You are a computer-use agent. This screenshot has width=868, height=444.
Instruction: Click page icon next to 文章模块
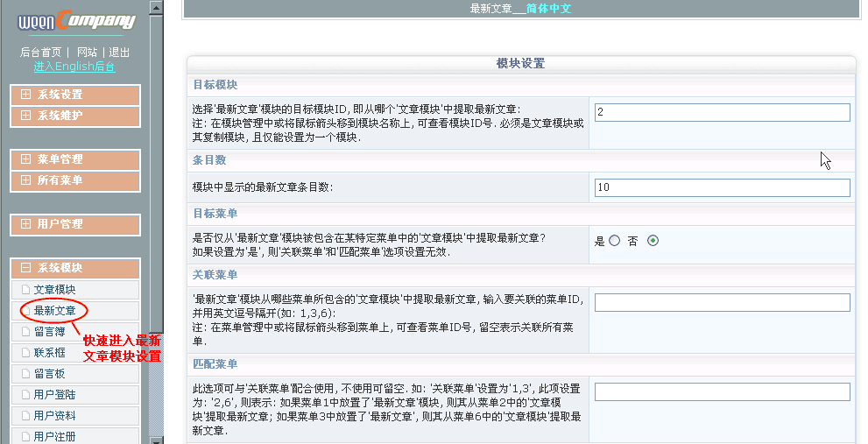pos(25,290)
